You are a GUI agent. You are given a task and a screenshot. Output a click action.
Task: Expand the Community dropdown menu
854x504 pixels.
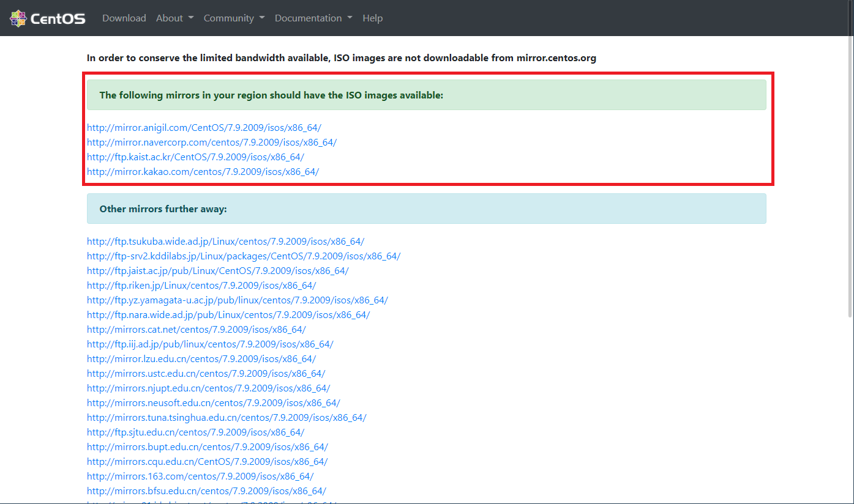pos(234,18)
